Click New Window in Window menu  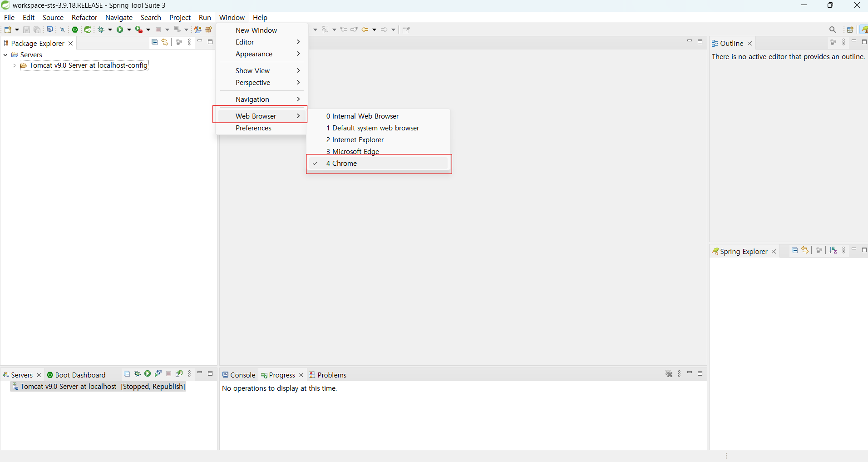(261, 30)
